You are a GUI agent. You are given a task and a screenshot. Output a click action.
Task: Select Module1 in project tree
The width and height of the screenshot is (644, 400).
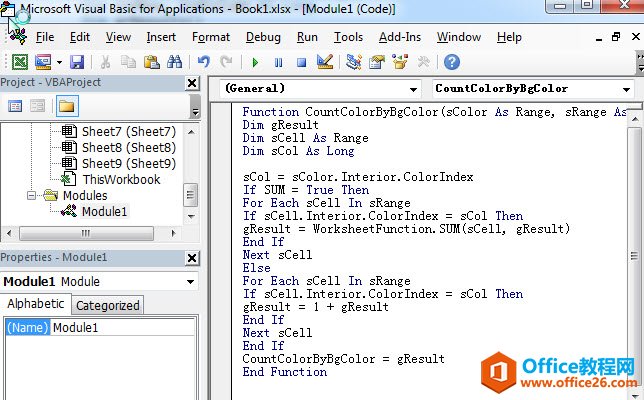[x=104, y=211]
